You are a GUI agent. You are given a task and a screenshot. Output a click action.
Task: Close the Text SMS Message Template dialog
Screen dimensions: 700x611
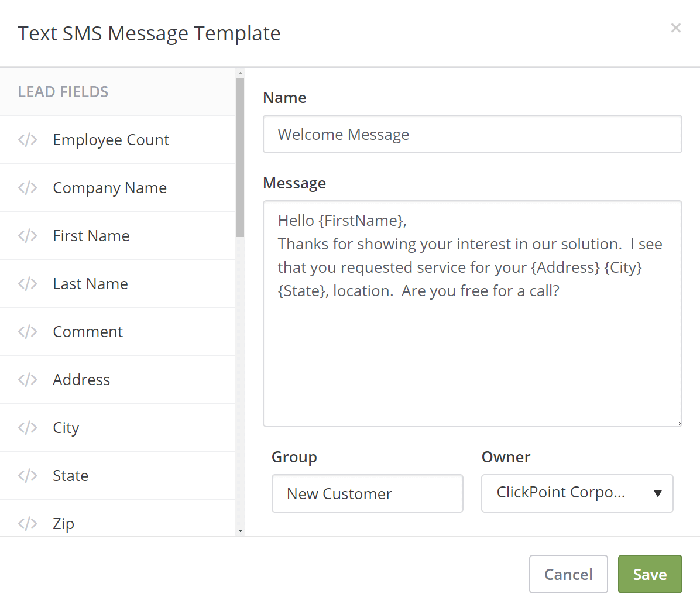pyautogui.click(x=676, y=28)
